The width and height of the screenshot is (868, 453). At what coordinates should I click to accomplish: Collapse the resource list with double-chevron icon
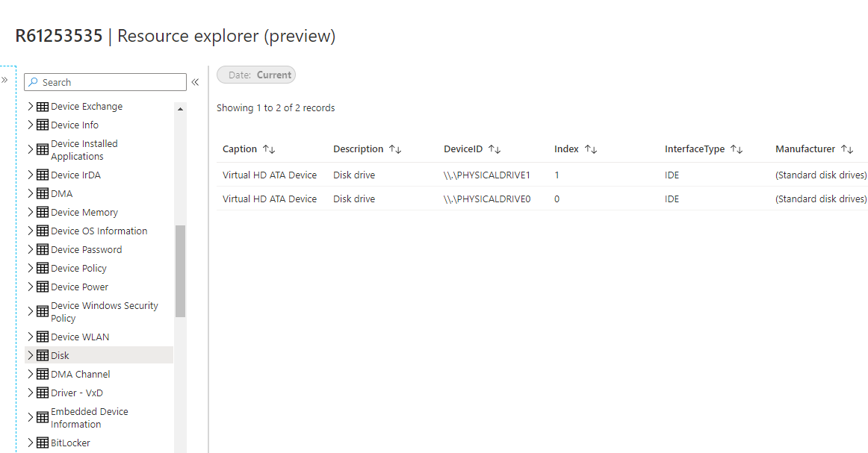click(x=195, y=82)
